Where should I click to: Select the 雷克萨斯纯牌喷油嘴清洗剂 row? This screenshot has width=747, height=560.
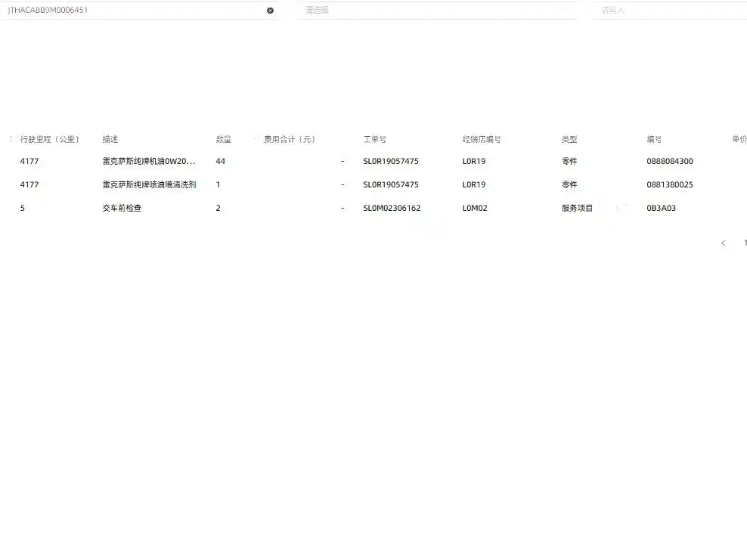tap(149, 185)
